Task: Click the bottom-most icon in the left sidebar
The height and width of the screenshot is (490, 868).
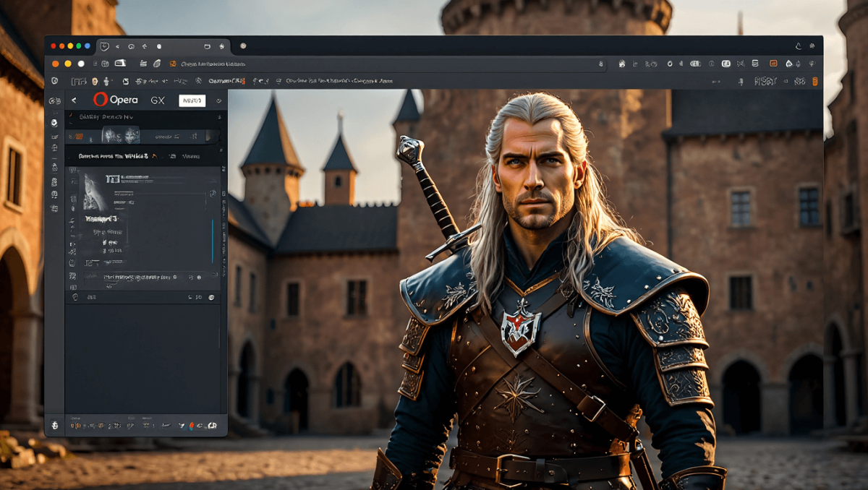Action: pyautogui.click(x=54, y=425)
